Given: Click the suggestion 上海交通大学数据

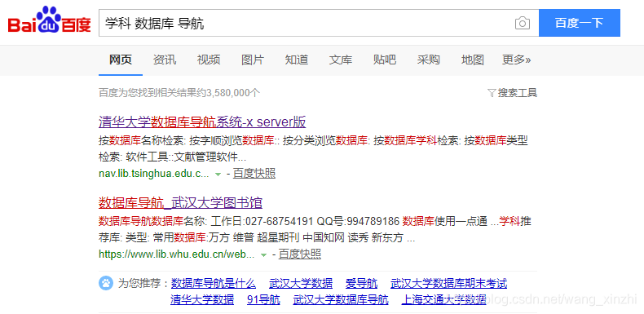Looking at the screenshot, I should click(x=444, y=299).
